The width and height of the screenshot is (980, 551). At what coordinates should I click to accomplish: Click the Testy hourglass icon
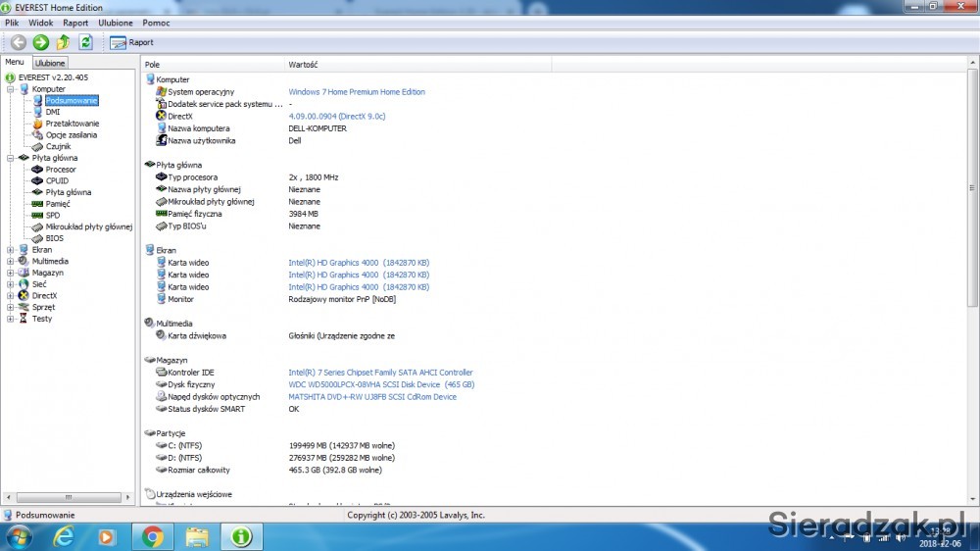(24, 319)
